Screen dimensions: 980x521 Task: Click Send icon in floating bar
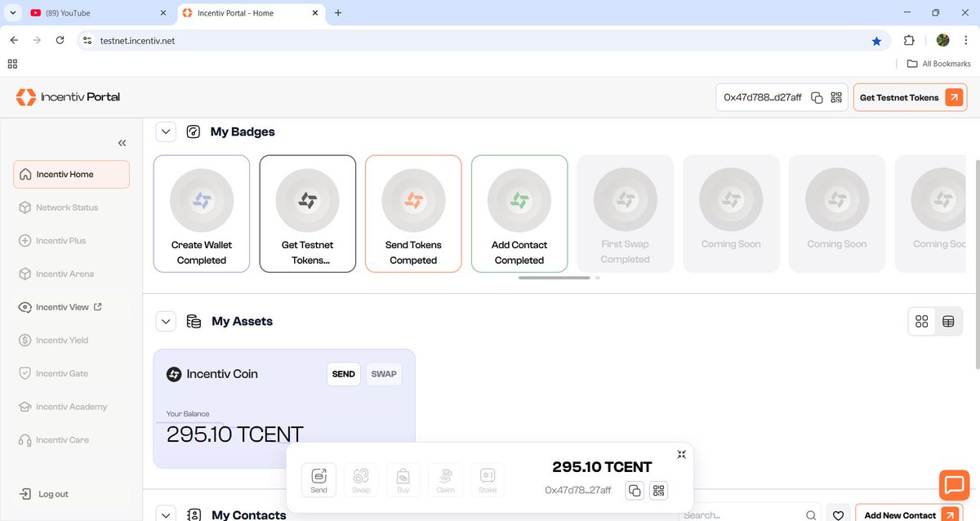(x=318, y=480)
